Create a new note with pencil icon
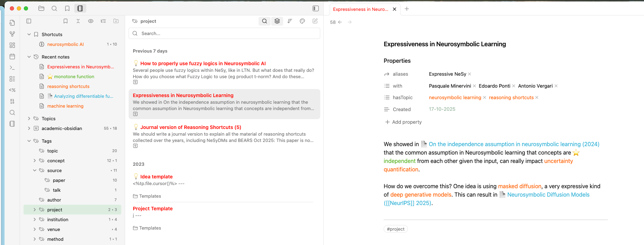 (x=315, y=21)
